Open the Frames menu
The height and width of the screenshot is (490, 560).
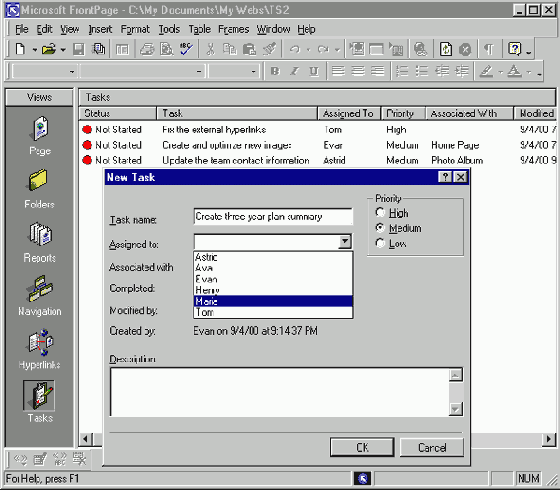pos(233,29)
